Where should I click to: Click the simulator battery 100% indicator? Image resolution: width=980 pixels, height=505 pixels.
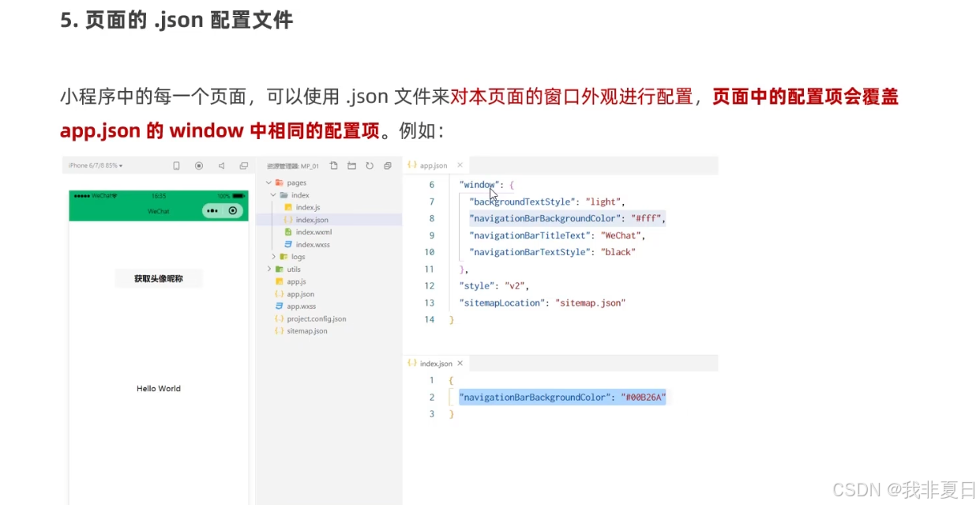click(230, 195)
